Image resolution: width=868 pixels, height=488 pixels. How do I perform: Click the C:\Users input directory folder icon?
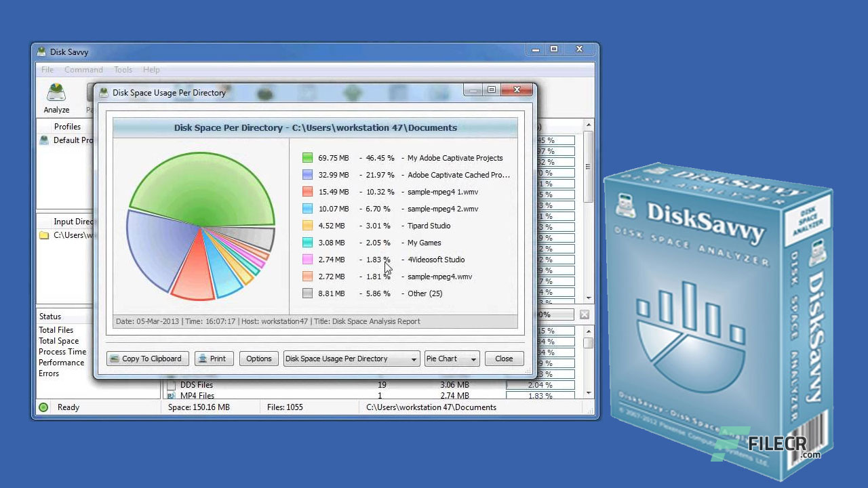(x=44, y=235)
